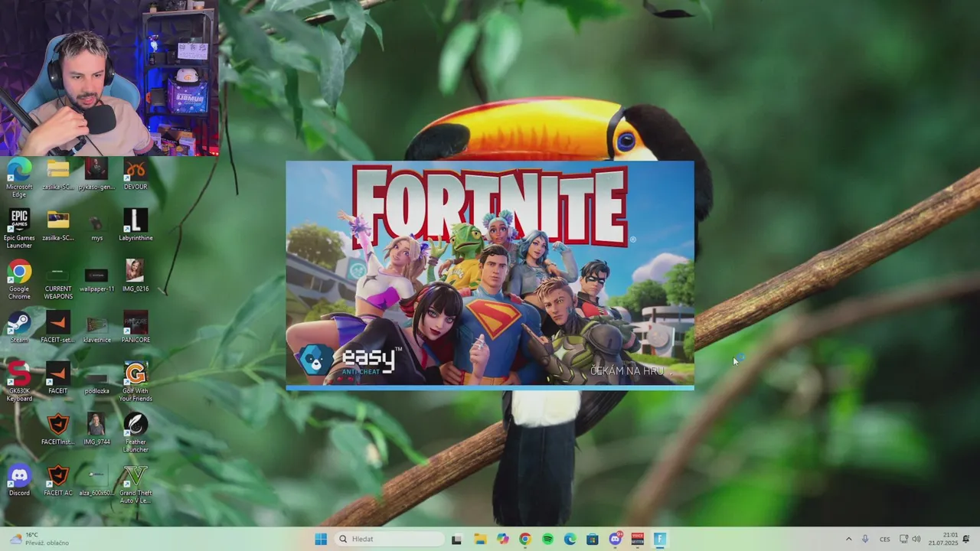Select alza_600x60... desktop file
This screenshot has height=551, width=980.
[96, 481]
